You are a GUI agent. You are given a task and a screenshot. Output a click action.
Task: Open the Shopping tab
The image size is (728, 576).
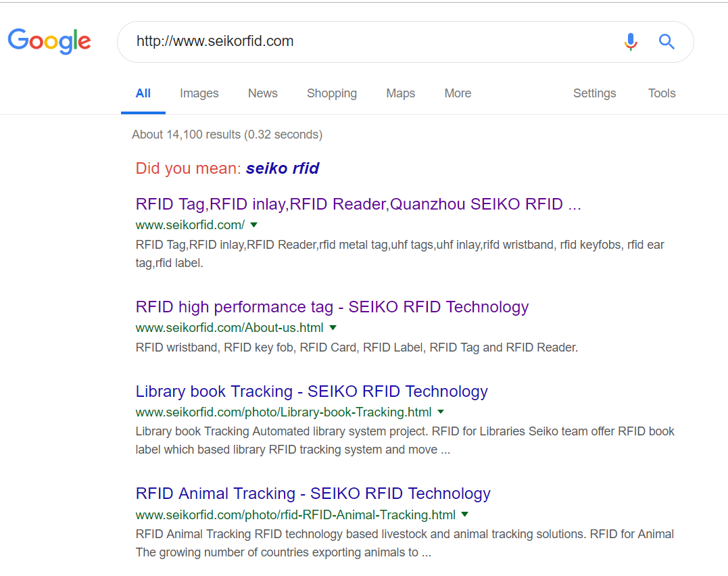(332, 93)
